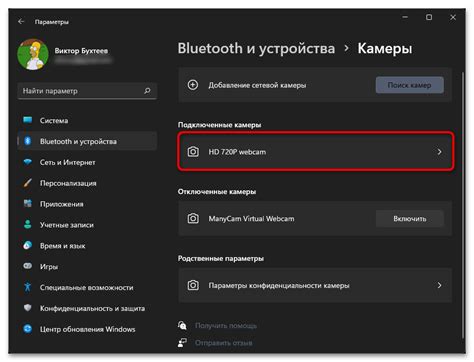Click 'Добавление сетевой камеры' text
The image size is (474, 362).
click(257, 85)
